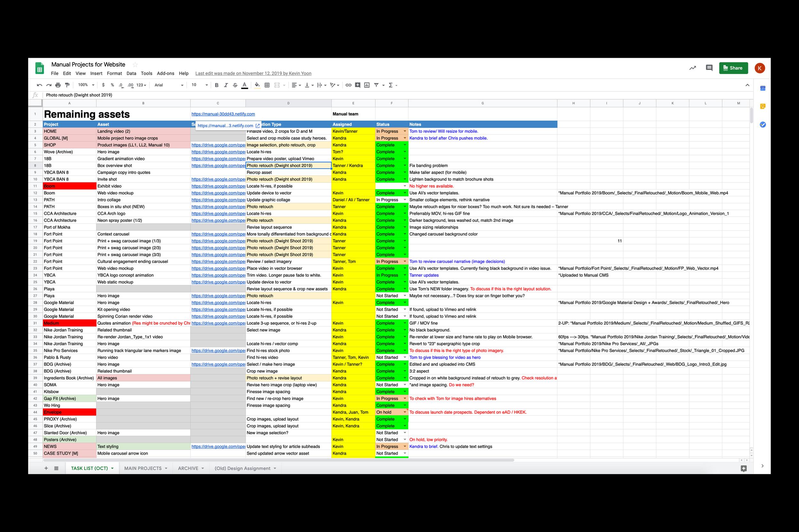
Task: Open status dropdown for HOME Landing video row
Action: 404,131
